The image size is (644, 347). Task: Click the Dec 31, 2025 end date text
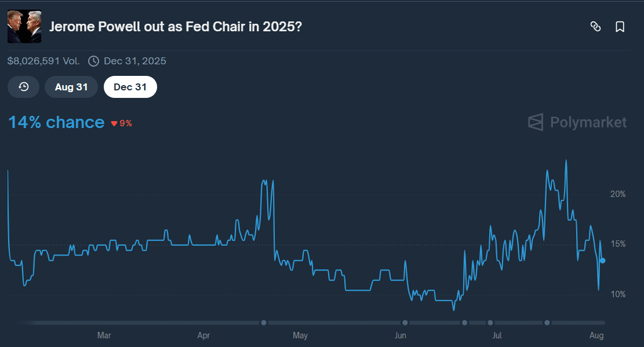click(135, 61)
